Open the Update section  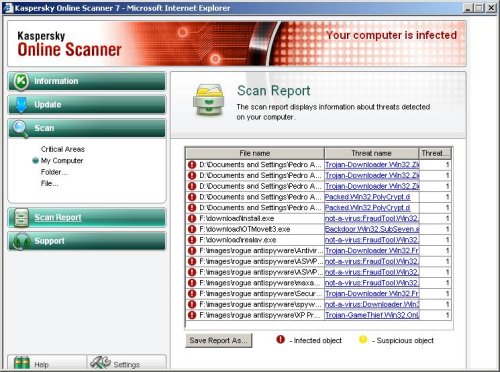87,105
